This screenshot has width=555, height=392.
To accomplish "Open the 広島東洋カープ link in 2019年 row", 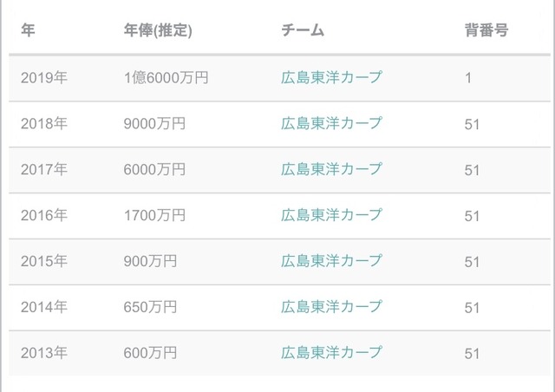I will pyautogui.click(x=331, y=77).
